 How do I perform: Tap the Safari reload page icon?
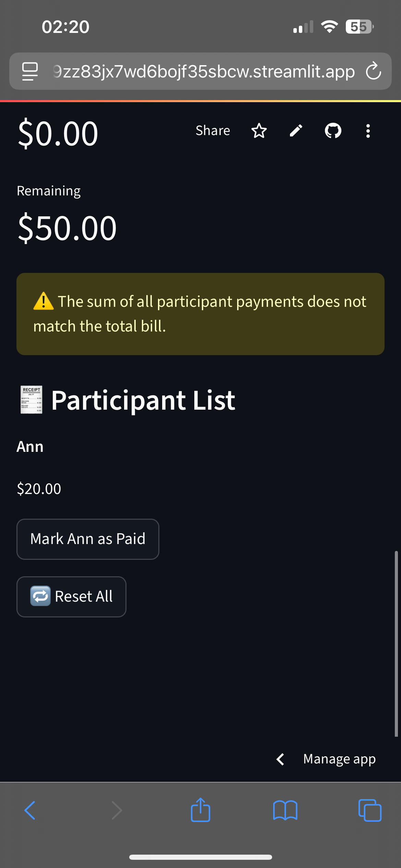coord(373,71)
